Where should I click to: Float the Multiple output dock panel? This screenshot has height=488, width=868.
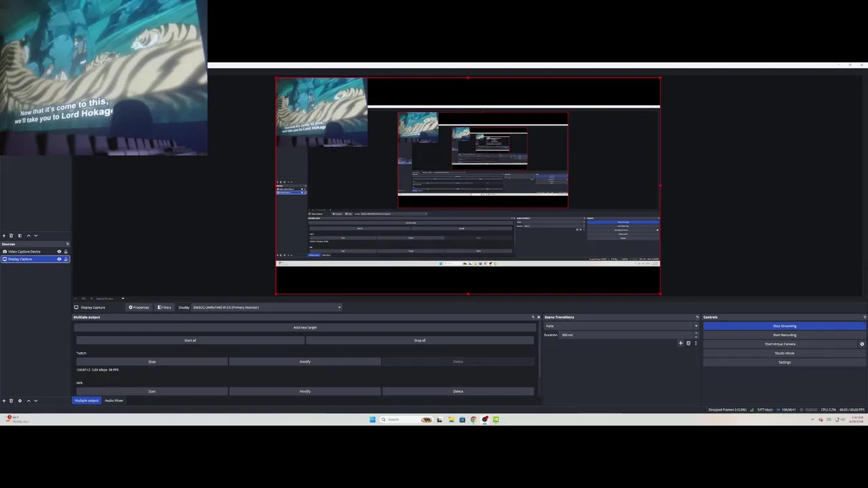click(x=533, y=317)
